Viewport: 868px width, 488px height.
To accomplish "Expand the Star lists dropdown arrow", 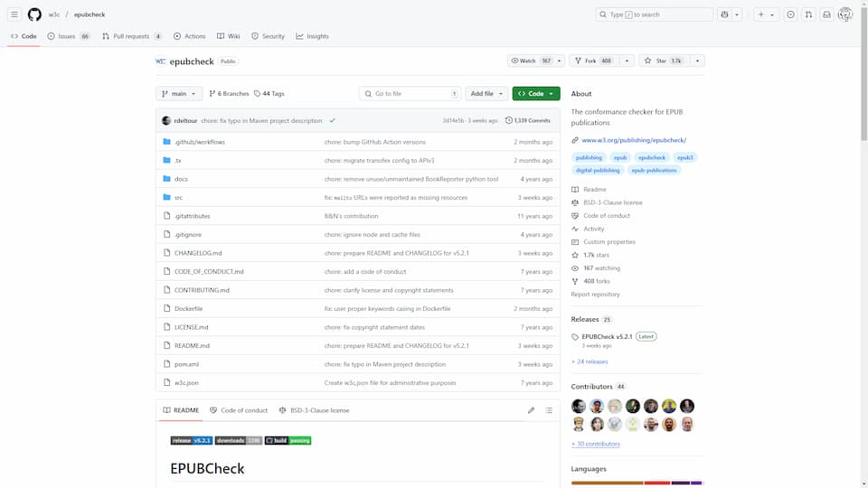I will pyautogui.click(x=697, y=61).
